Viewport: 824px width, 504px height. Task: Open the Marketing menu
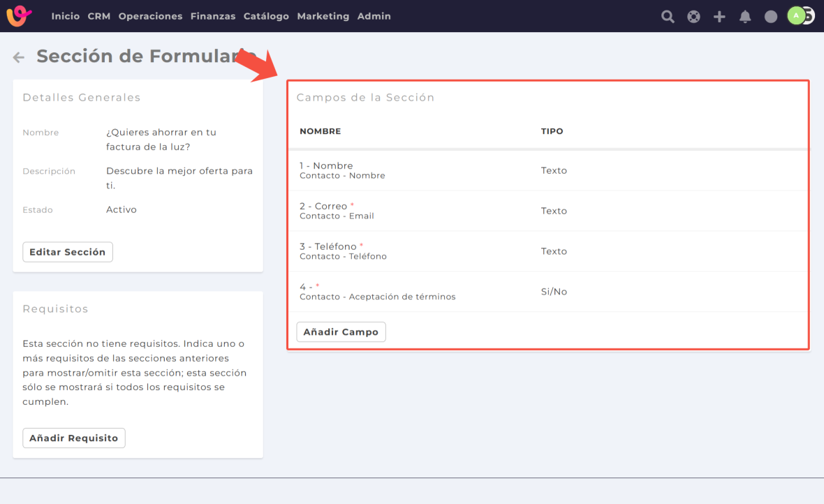point(323,16)
